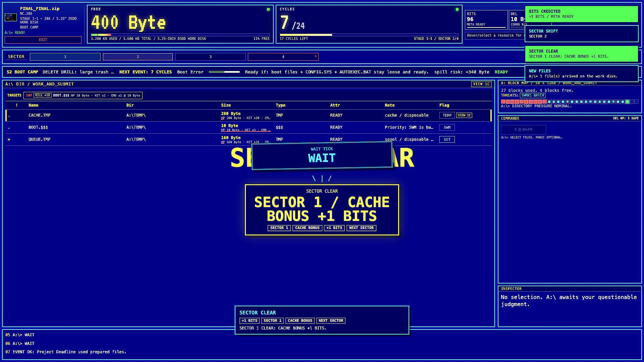Select the green block in block map
This screenshot has height=362, width=644.
pos(627,102)
